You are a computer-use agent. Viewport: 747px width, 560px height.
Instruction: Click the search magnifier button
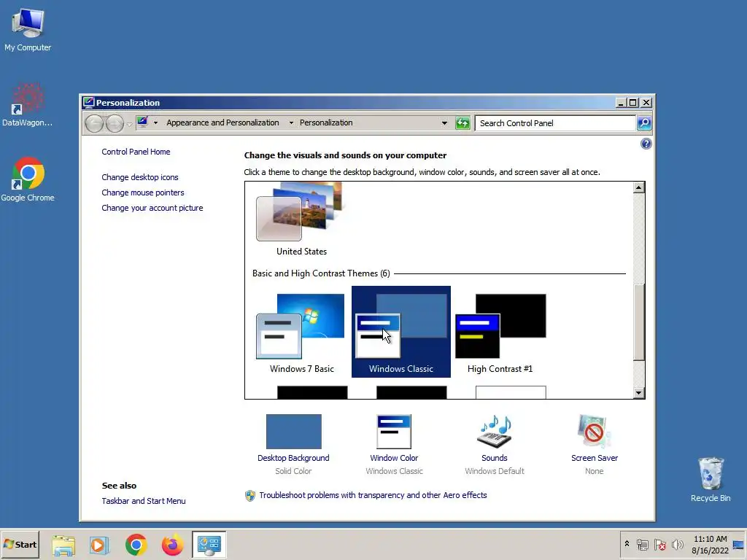pyautogui.click(x=644, y=123)
